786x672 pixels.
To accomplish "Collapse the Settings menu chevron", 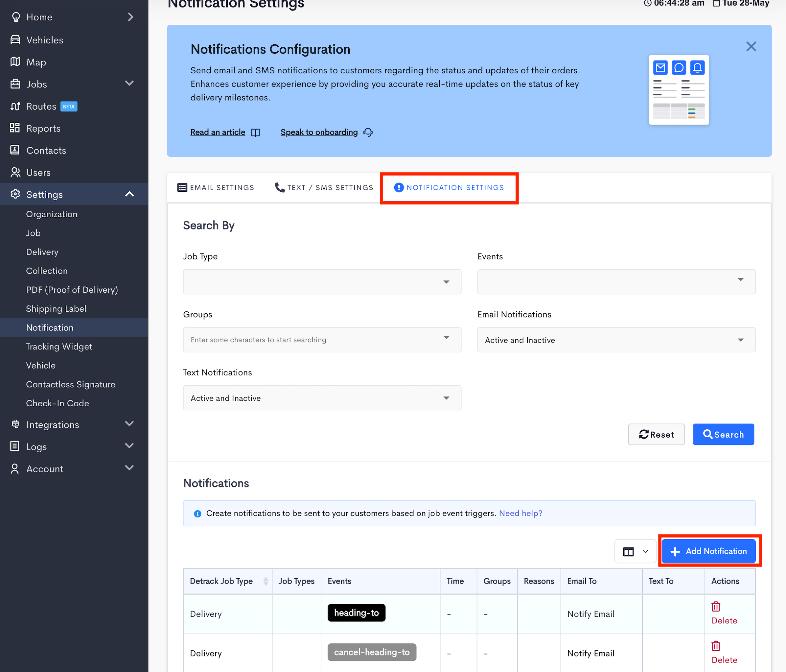I will [x=129, y=194].
